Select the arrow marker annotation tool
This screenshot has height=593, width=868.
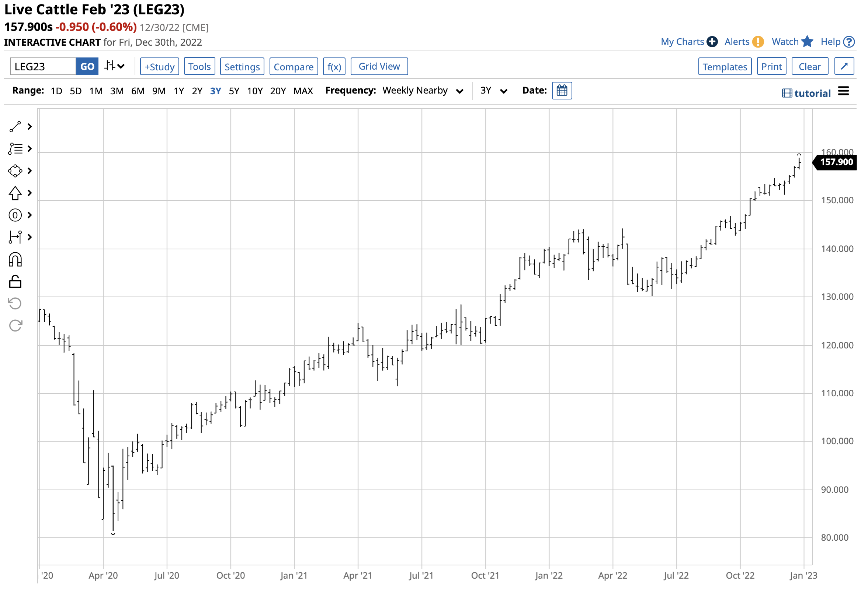15,193
